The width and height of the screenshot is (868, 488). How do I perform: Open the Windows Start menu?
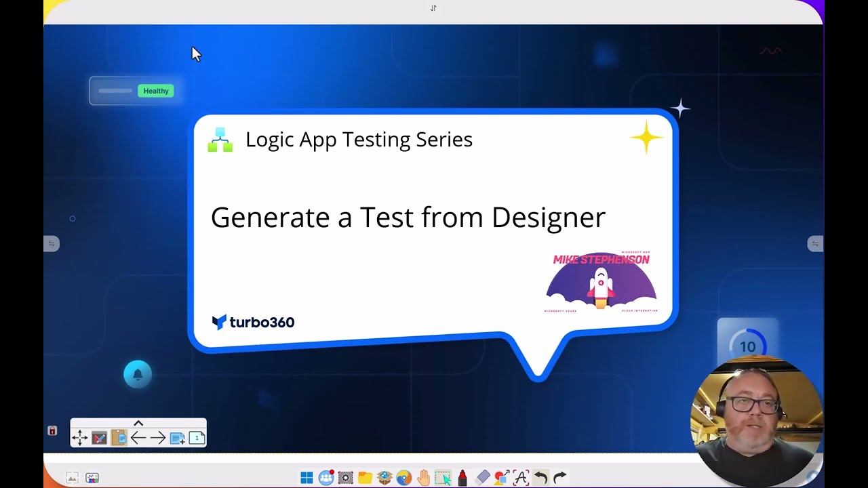click(307, 478)
